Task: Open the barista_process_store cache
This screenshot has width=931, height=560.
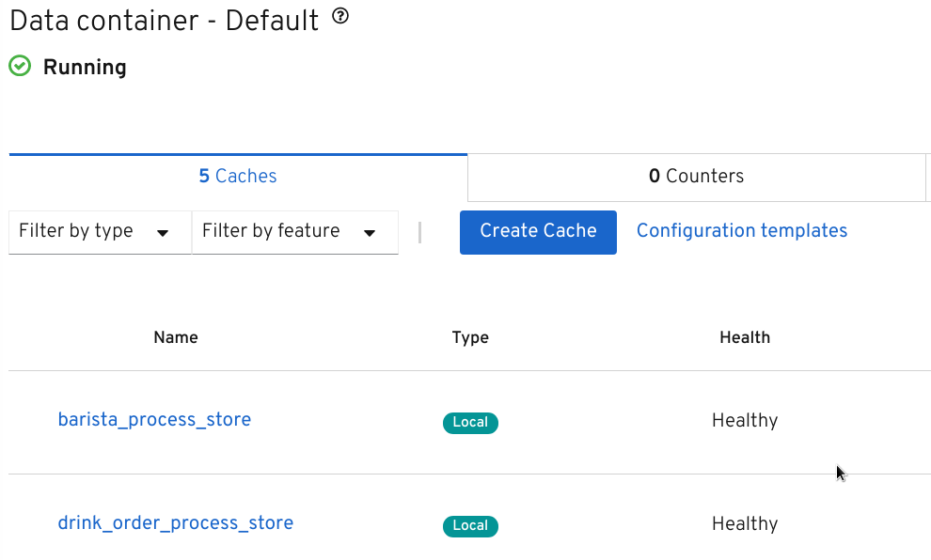Action: (154, 419)
